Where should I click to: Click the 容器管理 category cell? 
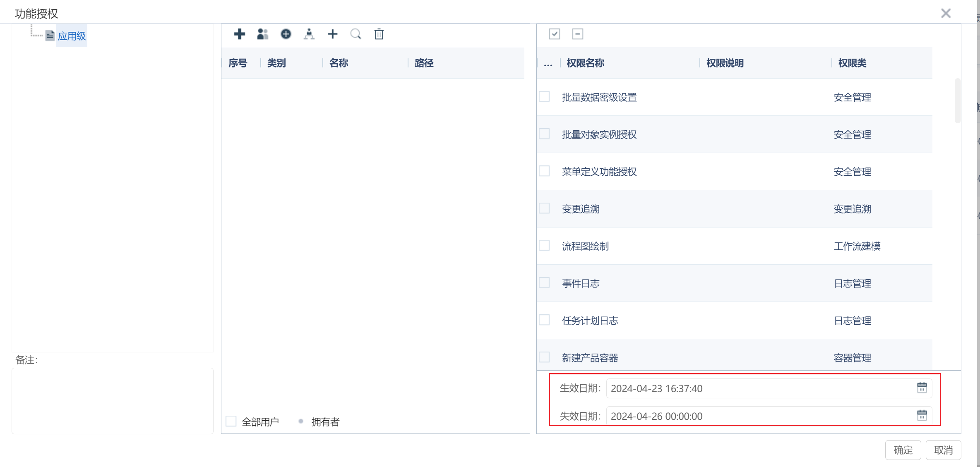coord(853,358)
